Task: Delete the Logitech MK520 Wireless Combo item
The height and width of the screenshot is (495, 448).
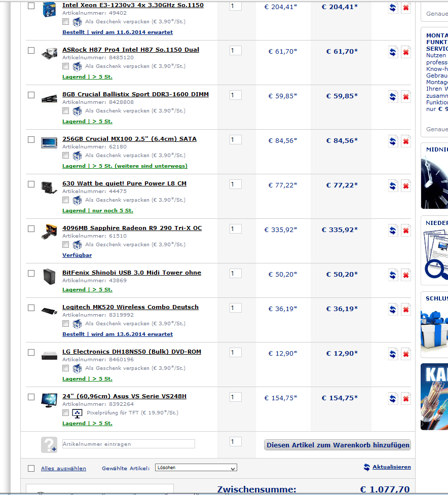Action: 406,309
